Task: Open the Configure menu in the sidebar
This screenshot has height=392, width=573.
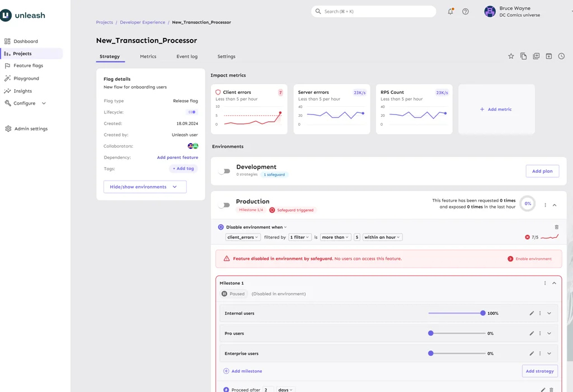Action: (26, 103)
